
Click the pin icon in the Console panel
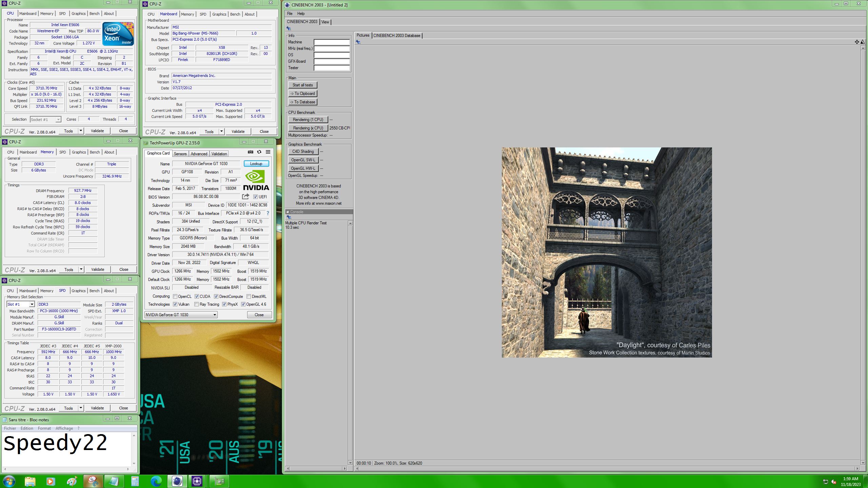289,217
